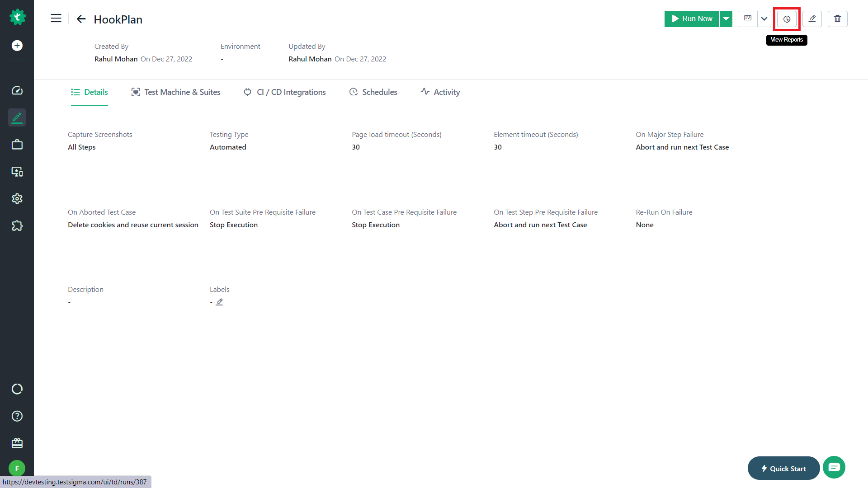The image size is (868, 488).
Task: Open the chat bubble widget
Action: [x=834, y=467]
